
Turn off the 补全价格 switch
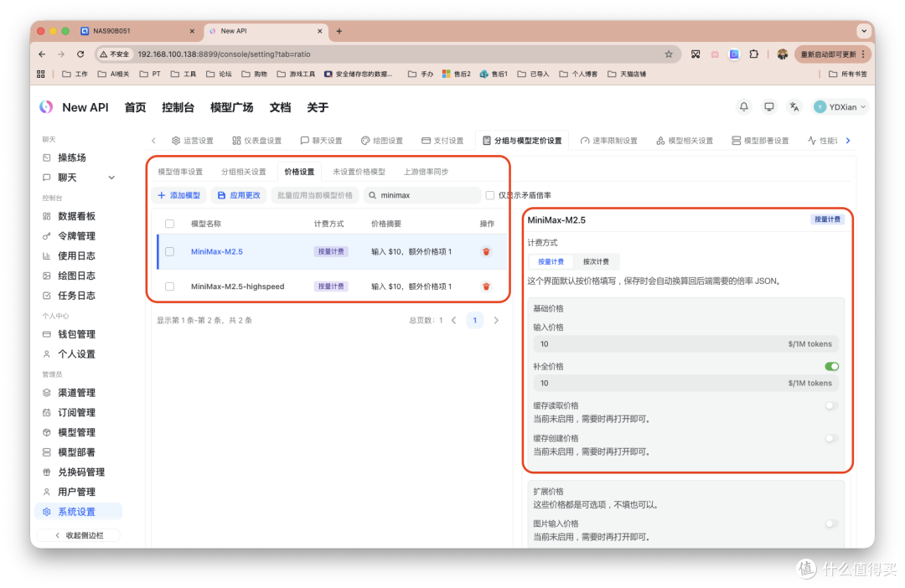(831, 366)
